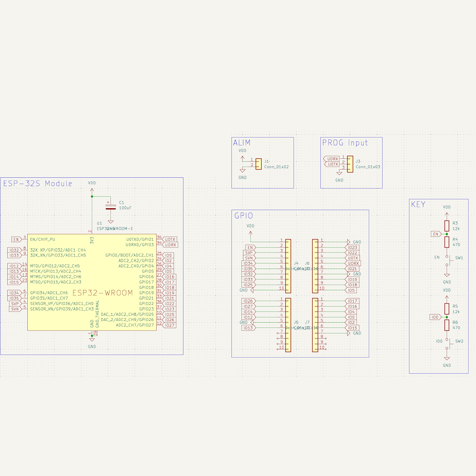476x476 pixels.
Task: Click the 'ALIM' section title
Action: (x=242, y=143)
